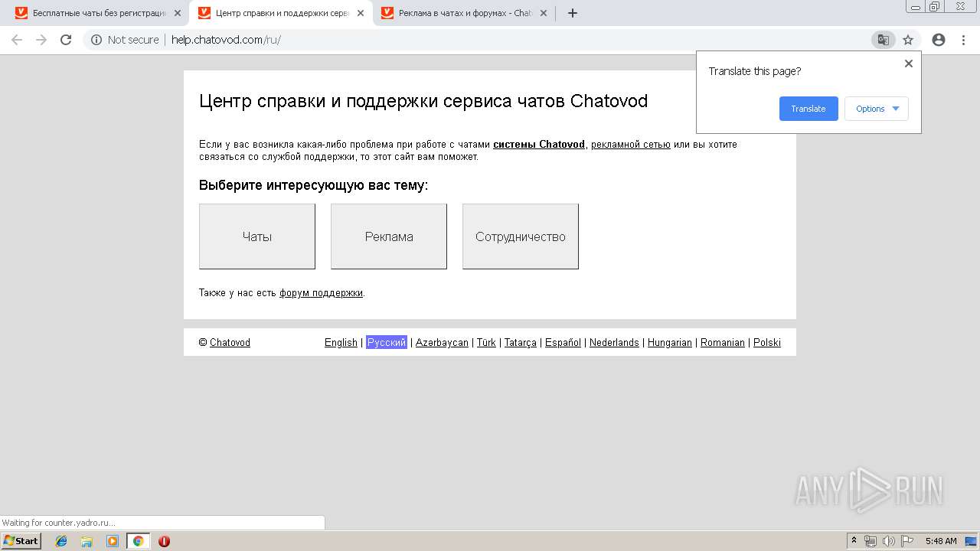Open the media player taskbar icon
The height and width of the screenshot is (551, 980).
tap(113, 541)
